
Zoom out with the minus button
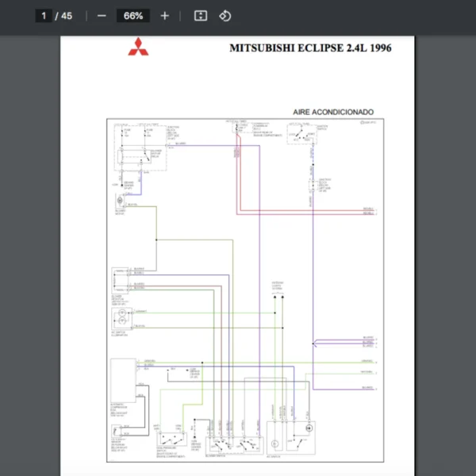pyautogui.click(x=102, y=16)
